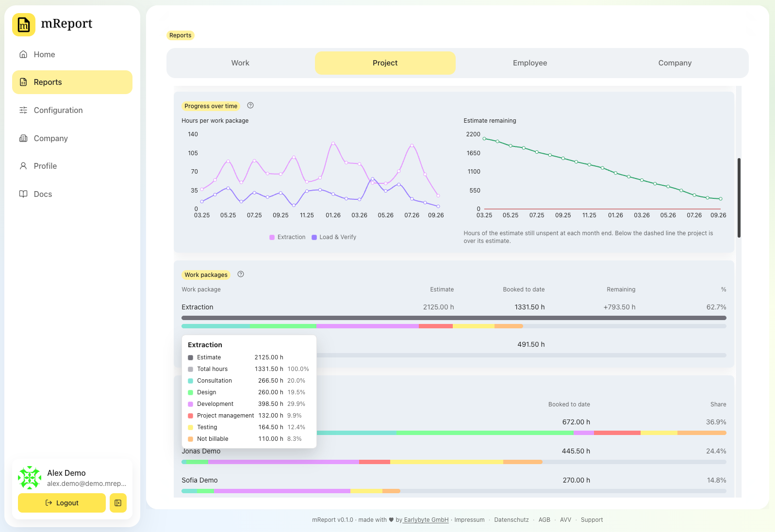Click the 672.00 h booked value
775x532 pixels.
pyautogui.click(x=576, y=422)
